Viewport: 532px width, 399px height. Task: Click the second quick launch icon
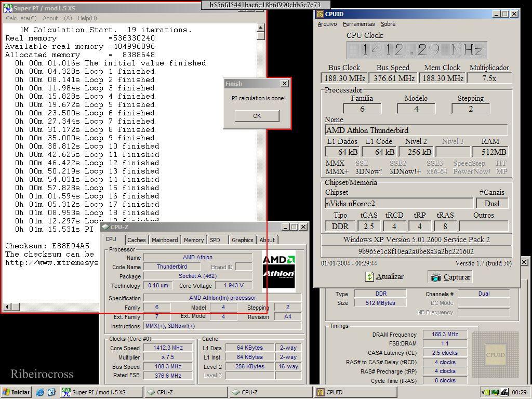coord(51,393)
